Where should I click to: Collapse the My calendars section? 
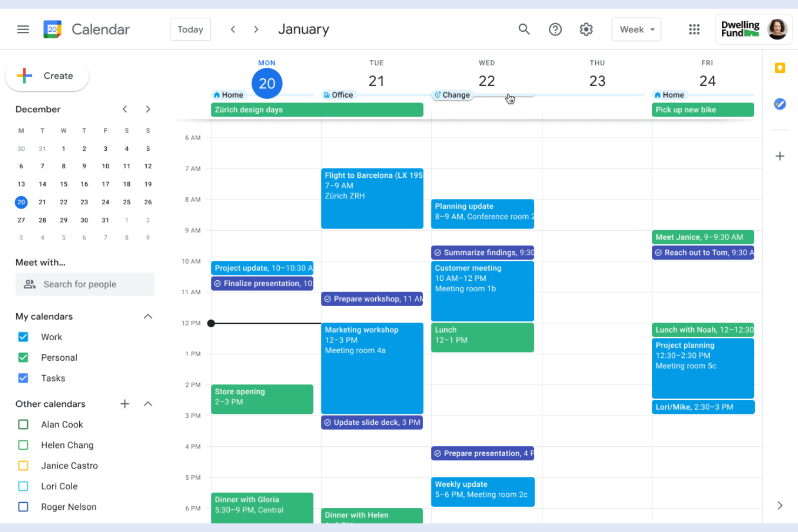pyautogui.click(x=148, y=316)
